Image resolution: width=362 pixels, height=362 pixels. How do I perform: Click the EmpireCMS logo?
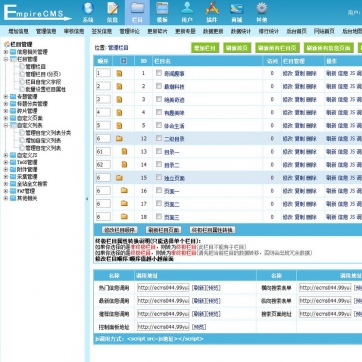pyautogui.click(x=37, y=12)
